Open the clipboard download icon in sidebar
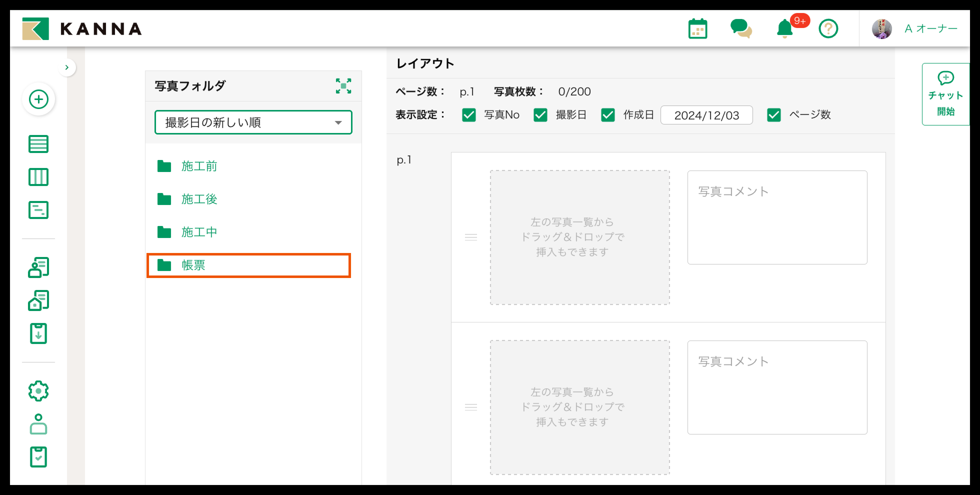This screenshot has height=495, width=980. click(x=38, y=334)
